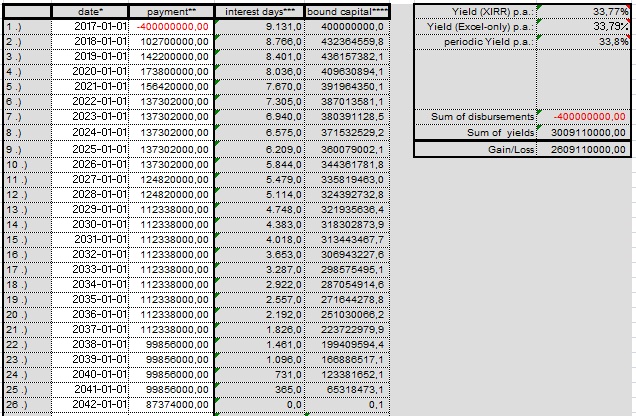This screenshot has height=416, width=636.
Task: Select the 2025-01-01 date cell
Action: [x=90, y=147]
